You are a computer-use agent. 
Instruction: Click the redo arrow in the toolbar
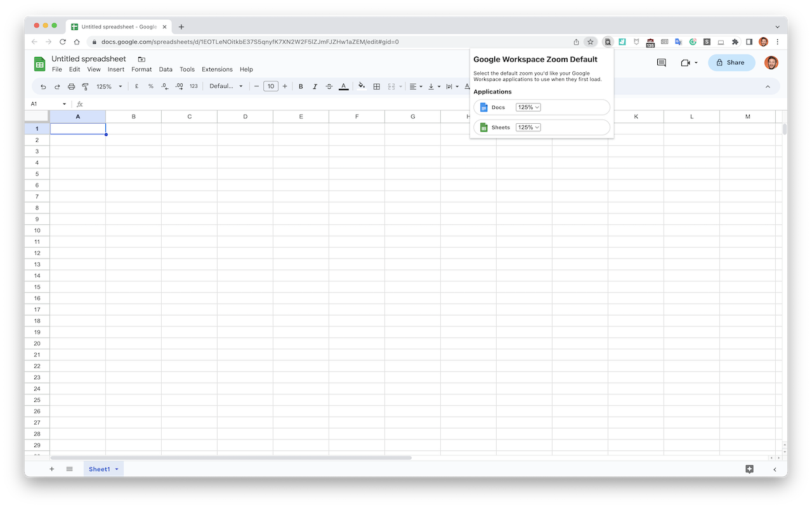57,86
